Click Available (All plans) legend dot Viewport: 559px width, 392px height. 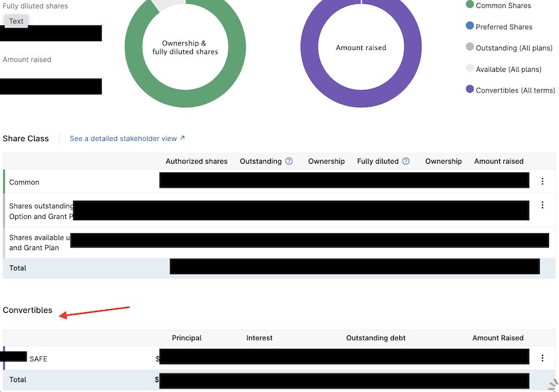[470, 69]
